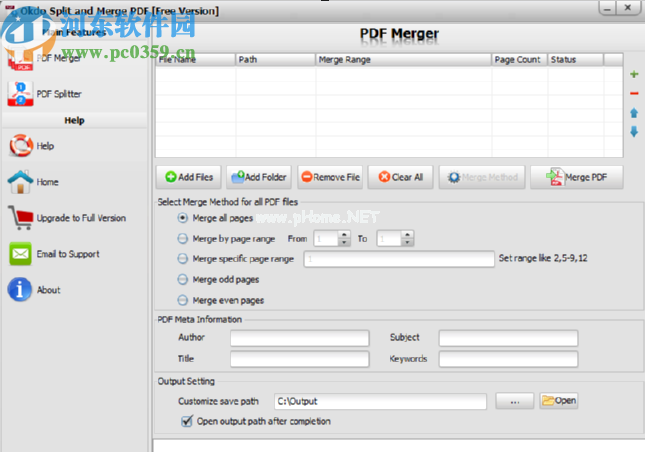Click the Title input field
The width and height of the screenshot is (645, 452).
[x=300, y=359]
